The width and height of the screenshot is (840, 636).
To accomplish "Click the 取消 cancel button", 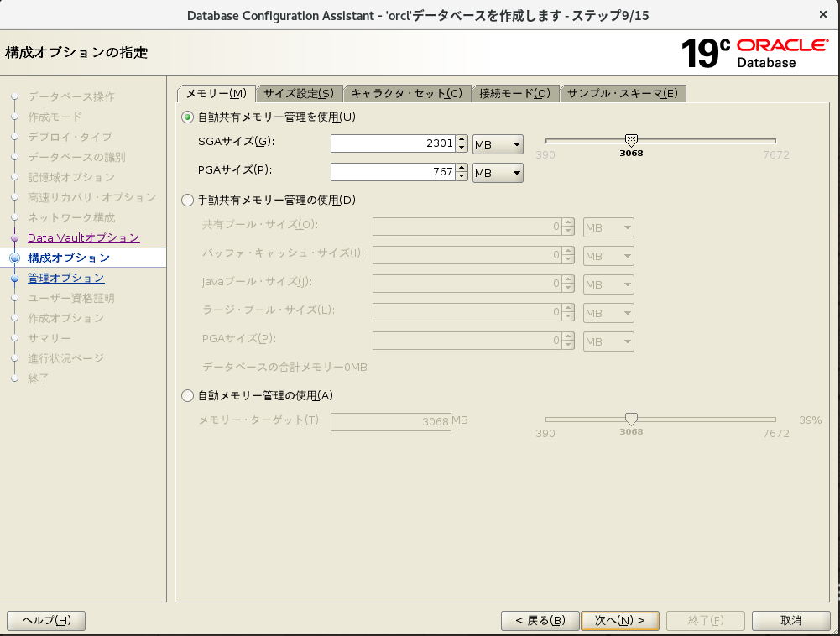I will point(790,621).
